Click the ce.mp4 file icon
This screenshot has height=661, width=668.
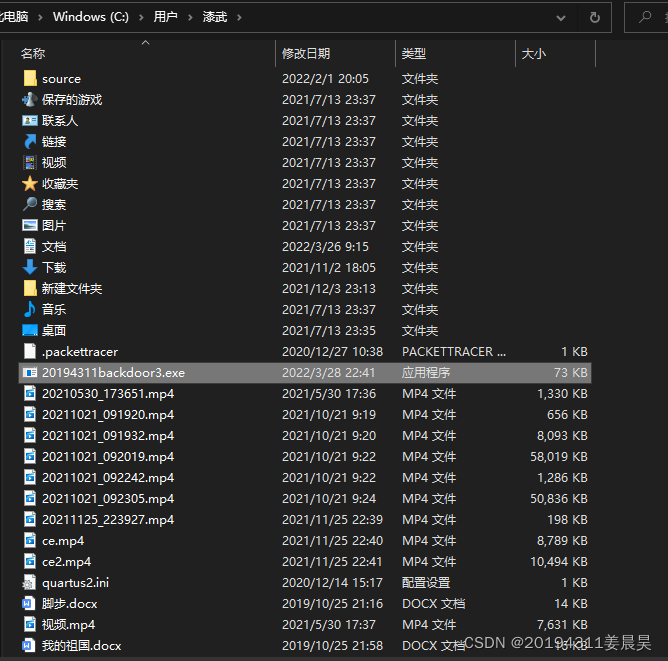pos(30,540)
